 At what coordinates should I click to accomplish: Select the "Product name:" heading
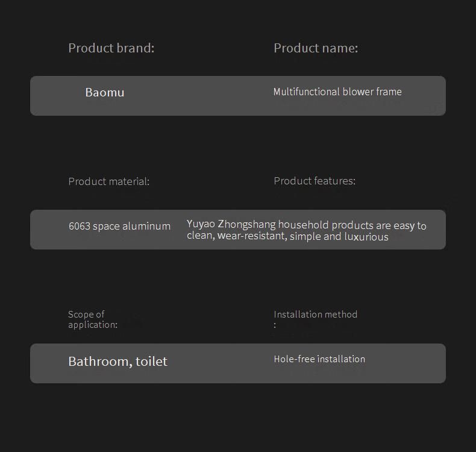point(316,48)
